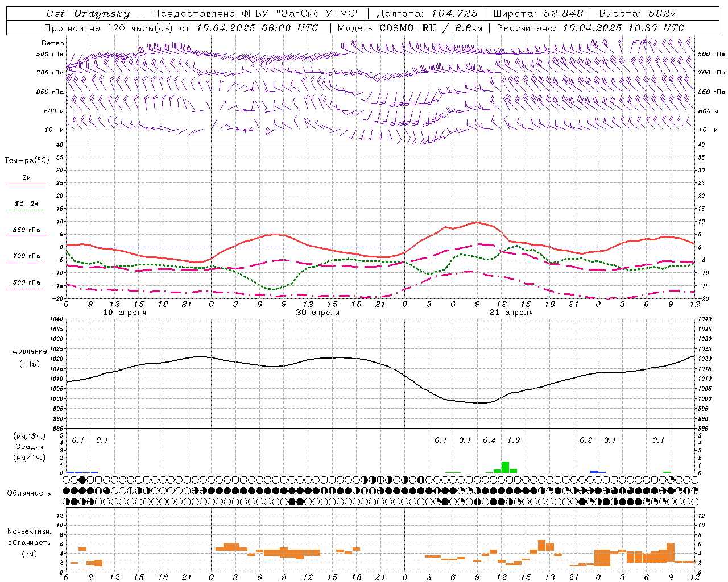
Task: Click the blue precipitation bar below "0.2"
Action: coord(594,472)
